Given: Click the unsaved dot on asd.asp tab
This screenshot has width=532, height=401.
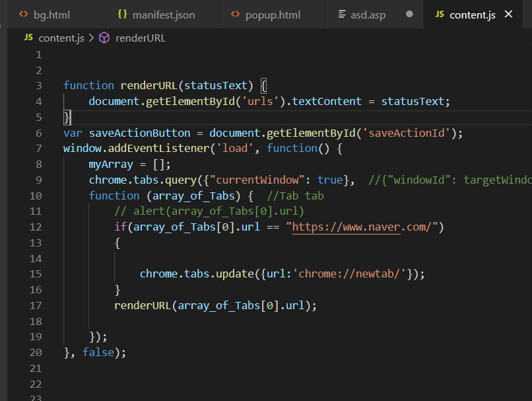Looking at the screenshot, I should tap(409, 14).
